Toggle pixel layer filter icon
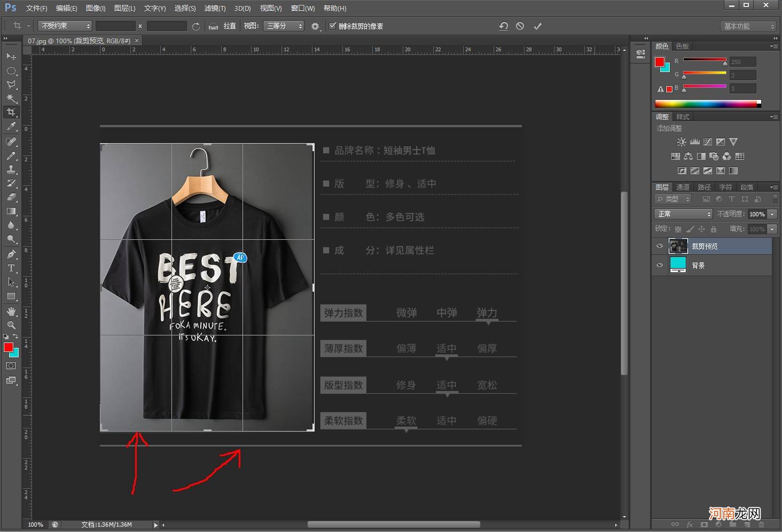 pyautogui.click(x=706, y=199)
